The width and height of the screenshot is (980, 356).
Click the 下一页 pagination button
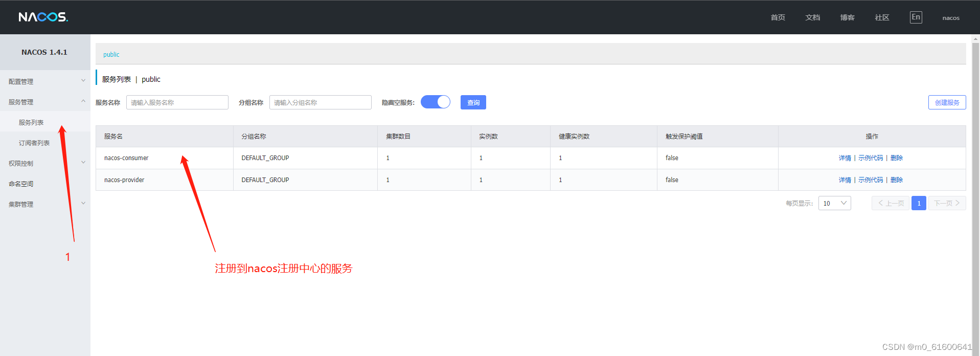(x=947, y=203)
